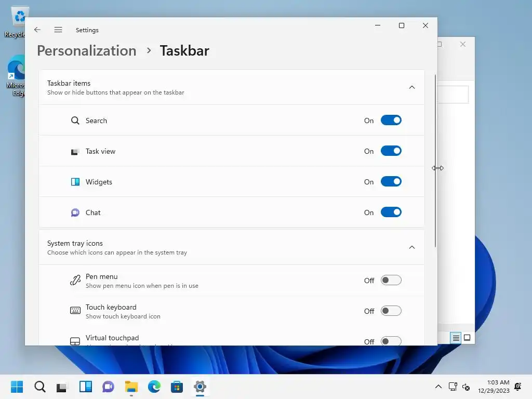Switch background window to large icons view

(467, 338)
